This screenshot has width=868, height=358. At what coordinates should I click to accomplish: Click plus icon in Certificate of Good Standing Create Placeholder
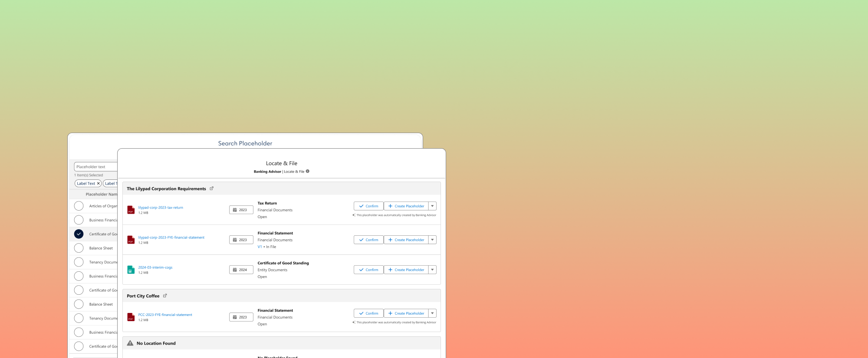point(390,270)
